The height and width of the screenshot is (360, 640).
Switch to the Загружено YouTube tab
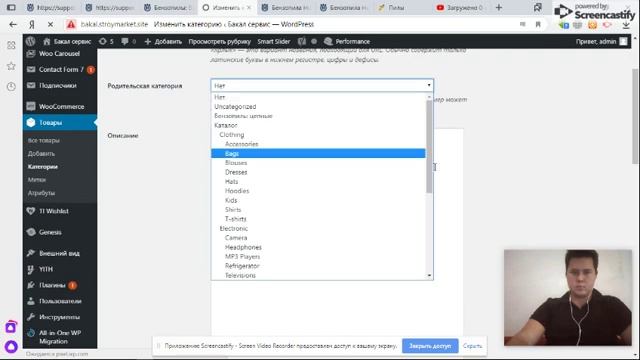pyautogui.click(x=460, y=7)
